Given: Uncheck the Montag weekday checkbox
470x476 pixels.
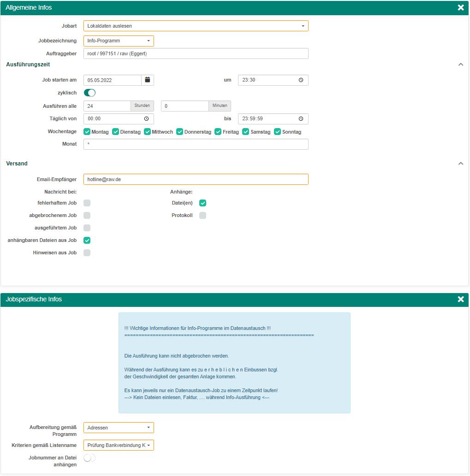Looking at the screenshot, I should (87, 132).
